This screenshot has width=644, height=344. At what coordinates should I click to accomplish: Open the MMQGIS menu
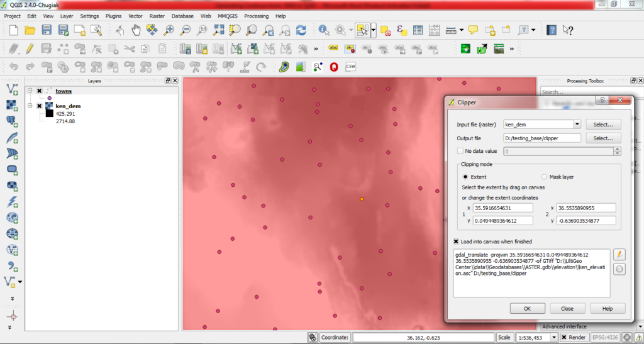pos(227,16)
